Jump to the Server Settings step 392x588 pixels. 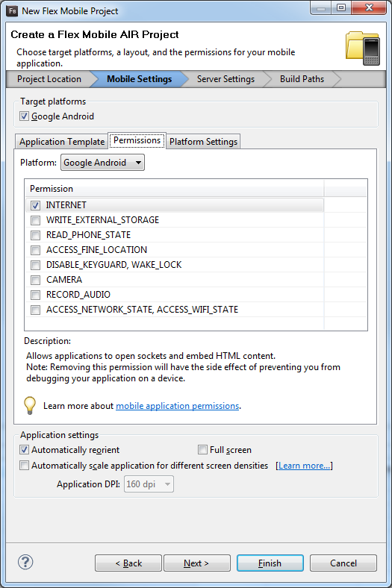point(225,79)
